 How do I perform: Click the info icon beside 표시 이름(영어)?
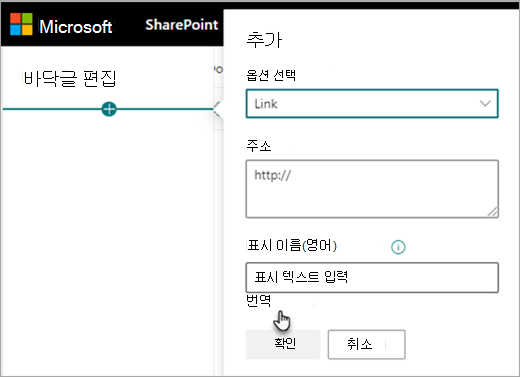[x=398, y=247]
